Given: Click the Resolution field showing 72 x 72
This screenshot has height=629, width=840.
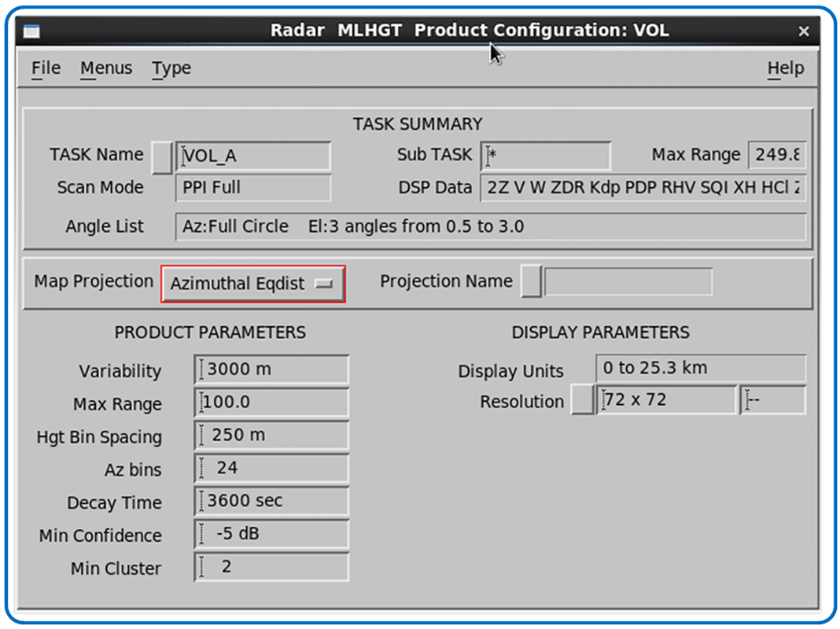Looking at the screenshot, I should pos(666,400).
